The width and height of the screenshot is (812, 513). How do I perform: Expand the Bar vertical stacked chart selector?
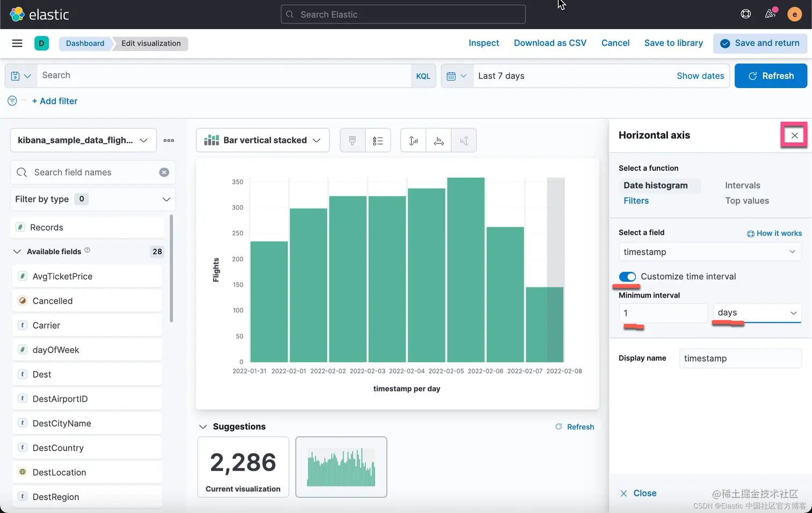tap(263, 140)
